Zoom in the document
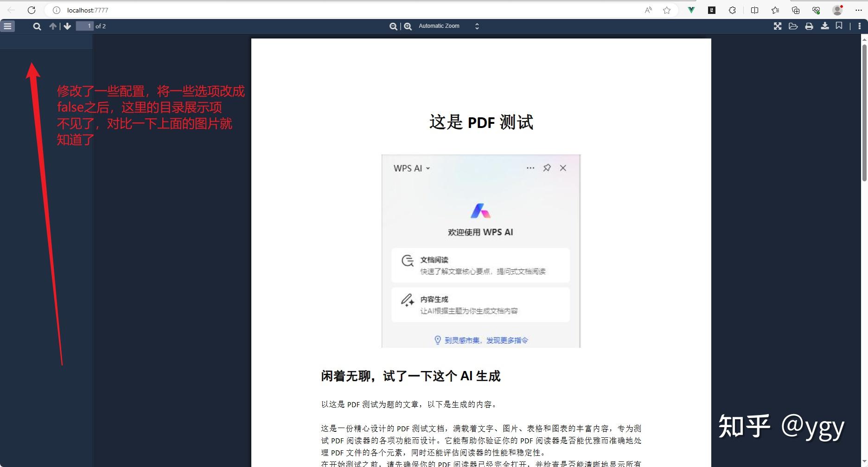Screen dimensions: 868x467 click(x=407, y=26)
